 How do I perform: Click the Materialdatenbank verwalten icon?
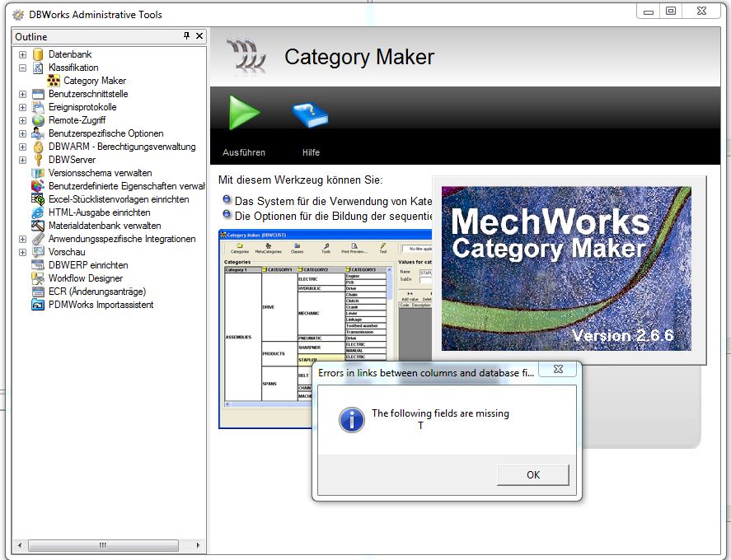(38, 226)
